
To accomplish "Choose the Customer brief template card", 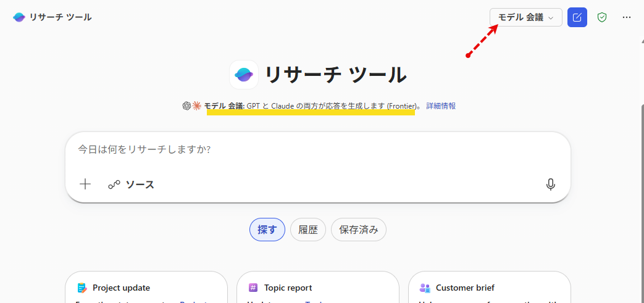I will (489, 288).
